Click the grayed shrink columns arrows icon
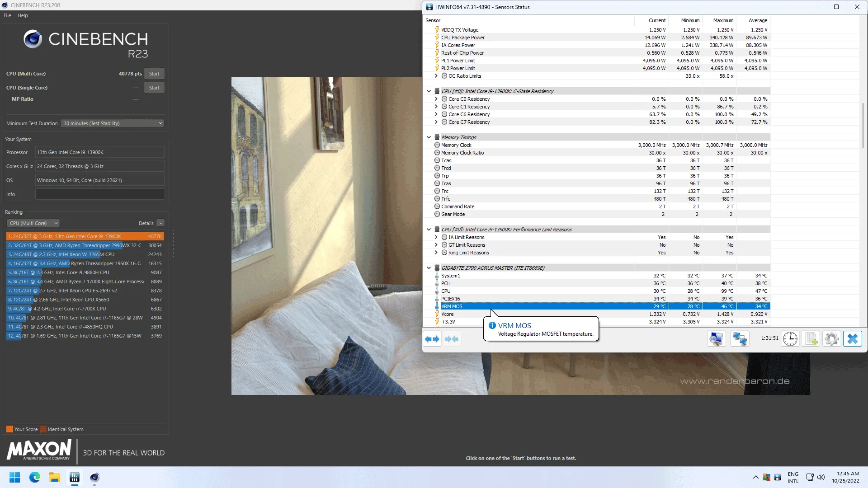The width and height of the screenshot is (868, 488). [452, 339]
